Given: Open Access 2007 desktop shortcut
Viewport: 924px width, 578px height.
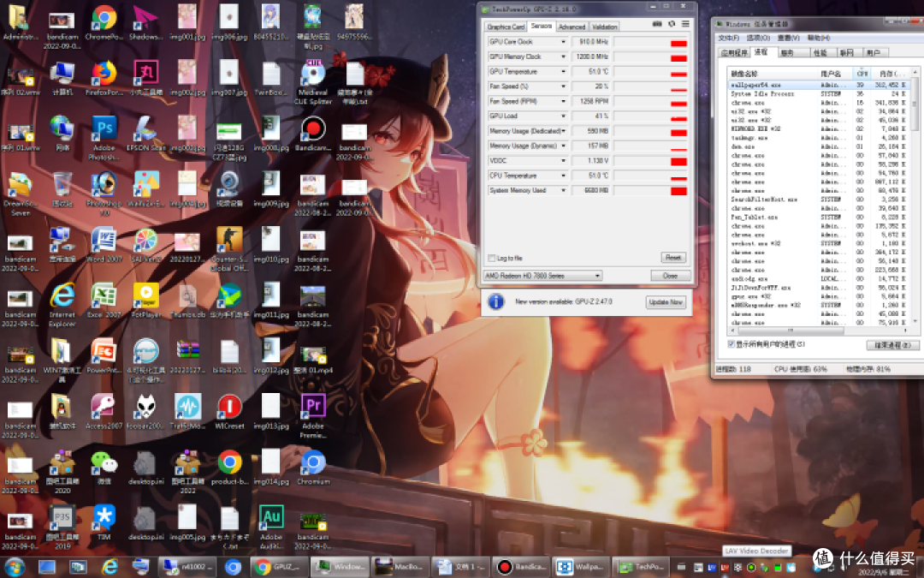Looking at the screenshot, I should tap(104, 412).
